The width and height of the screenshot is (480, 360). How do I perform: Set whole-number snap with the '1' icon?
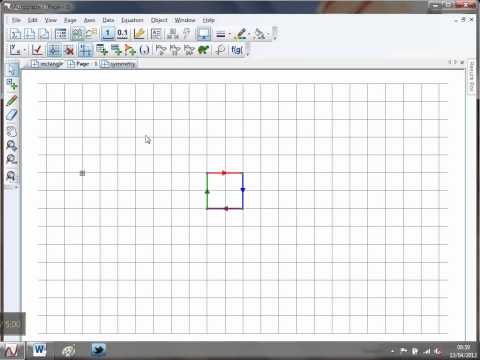click(108, 34)
